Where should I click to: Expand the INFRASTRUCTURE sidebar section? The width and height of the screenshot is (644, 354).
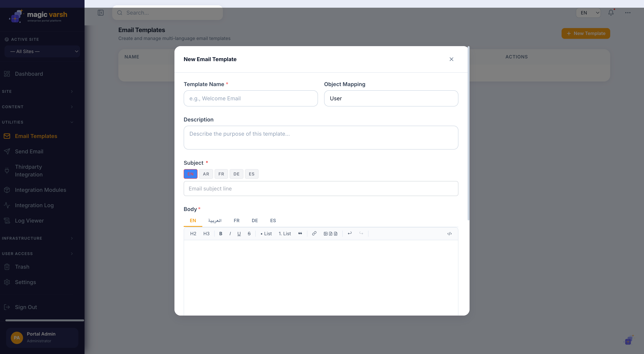(37, 238)
